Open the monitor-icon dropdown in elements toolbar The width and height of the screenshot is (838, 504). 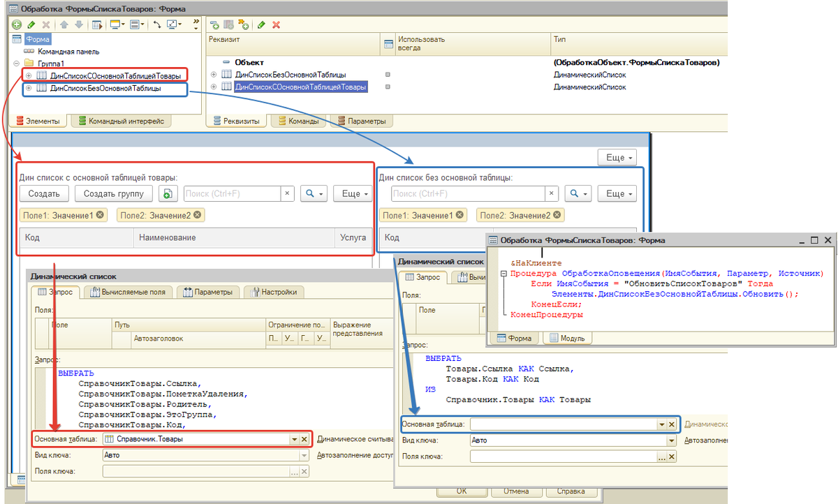[x=117, y=24]
